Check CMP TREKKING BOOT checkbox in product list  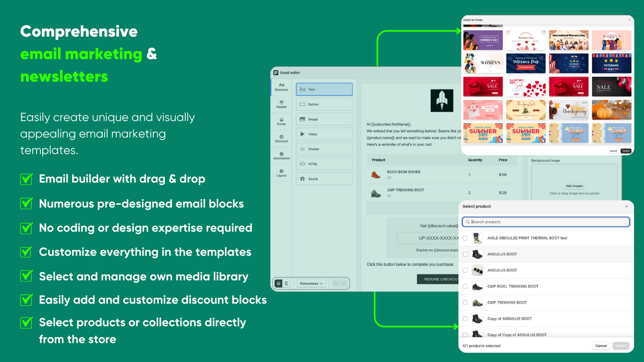pyautogui.click(x=465, y=303)
